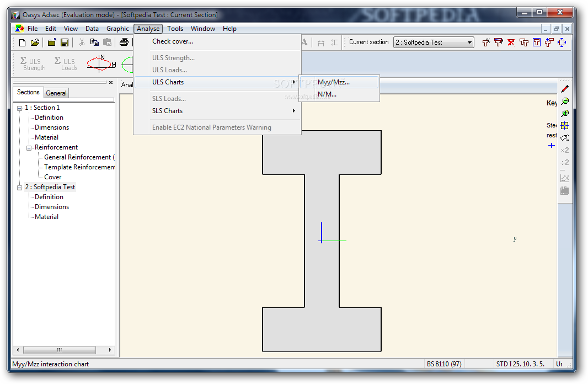This screenshot has height=384, width=588.
Task: Click the duplicate section double-T icon
Action: pos(524,42)
